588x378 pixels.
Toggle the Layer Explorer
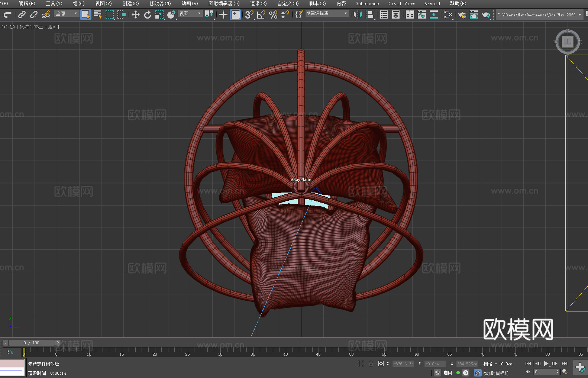point(396,14)
